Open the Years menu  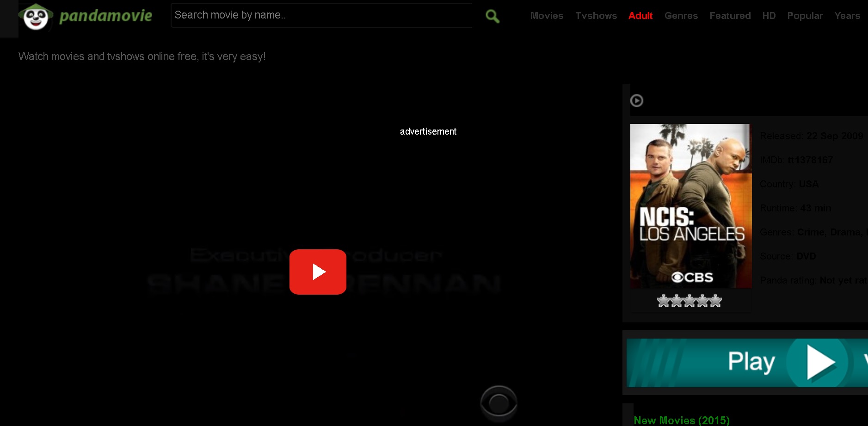tap(847, 16)
